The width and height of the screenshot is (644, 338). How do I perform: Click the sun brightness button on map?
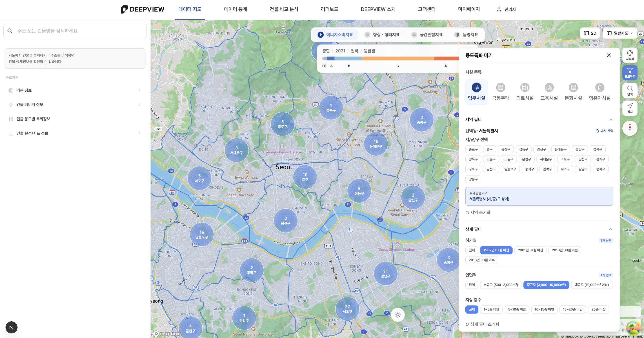(x=398, y=315)
